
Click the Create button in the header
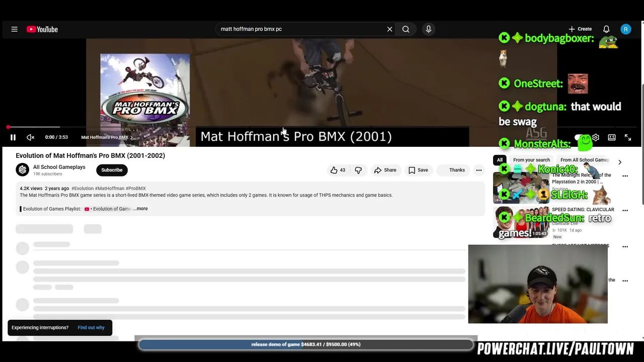(x=580, y=29)
